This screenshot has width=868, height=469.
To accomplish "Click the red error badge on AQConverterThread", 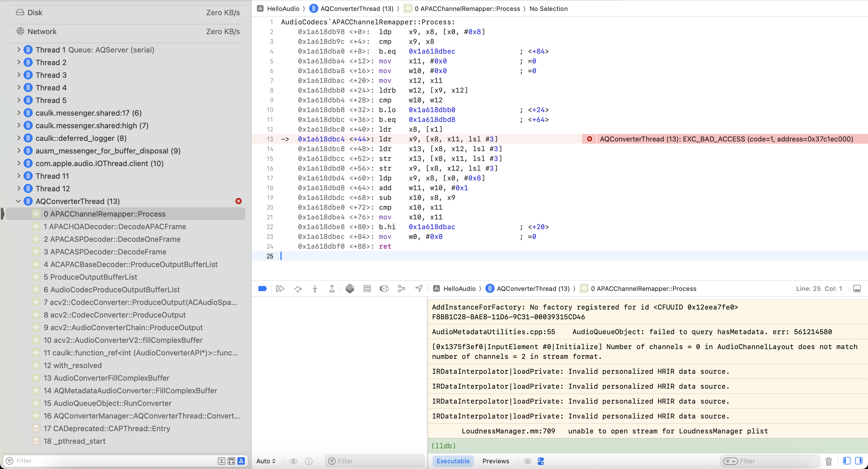I will 239,201.
